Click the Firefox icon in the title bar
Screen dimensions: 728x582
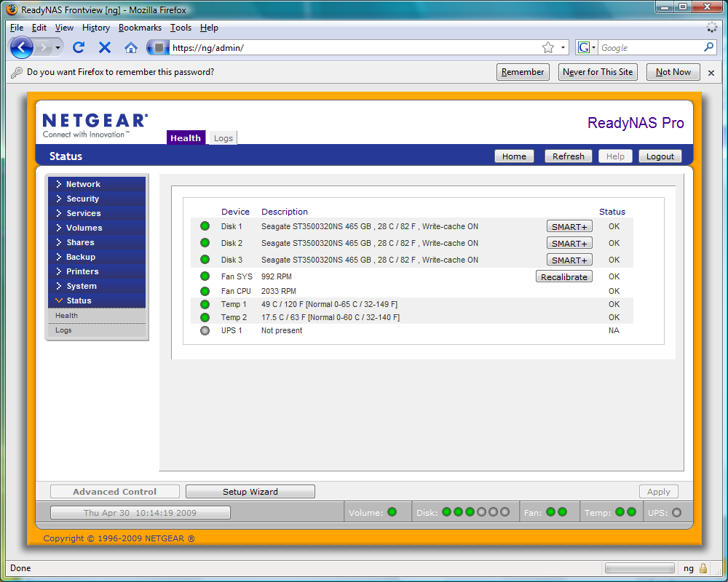[x=12, y=9]
